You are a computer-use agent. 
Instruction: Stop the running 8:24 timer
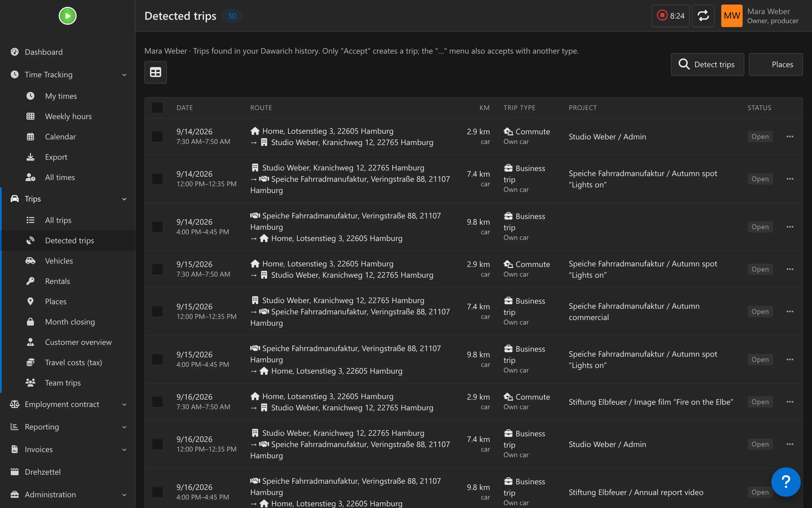(670, 16)
